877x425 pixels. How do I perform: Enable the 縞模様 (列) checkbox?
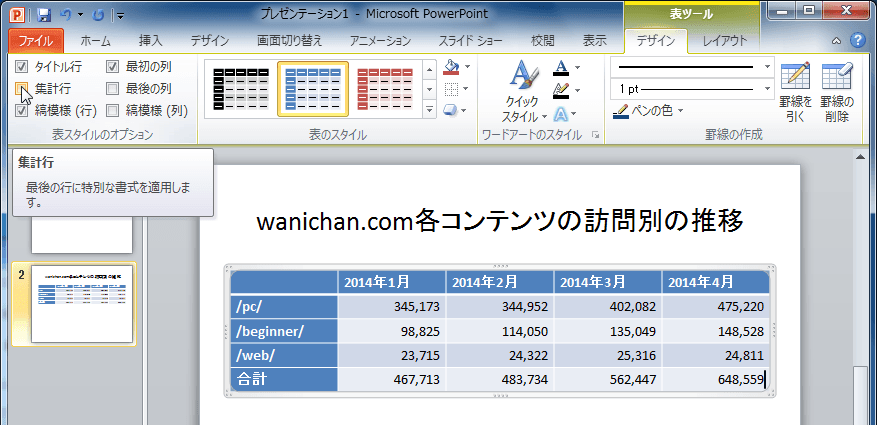(112, 110)
